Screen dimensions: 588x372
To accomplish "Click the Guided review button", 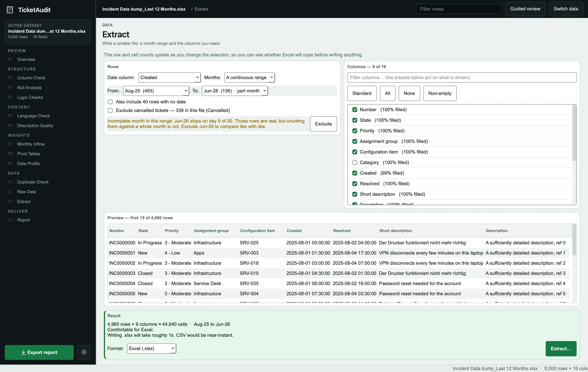I will pyautogui.click(x=525, y=9).
